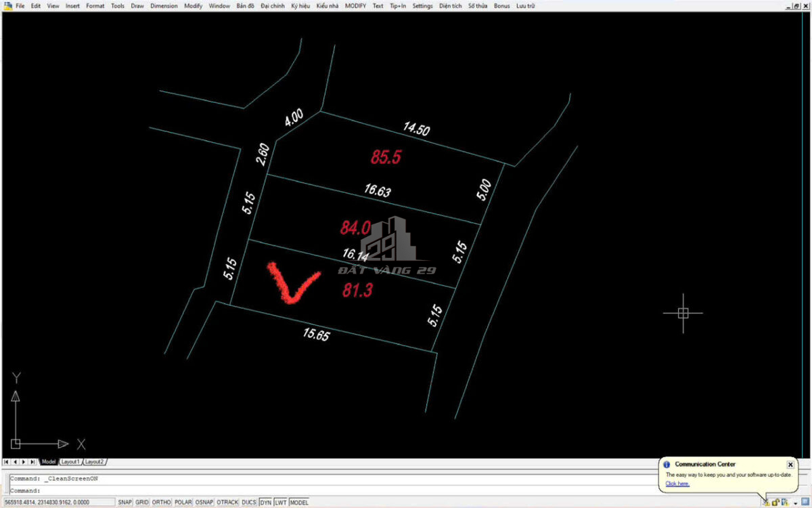Open the Dimension menu
812x508 pixels.
(x=164, y=5)
